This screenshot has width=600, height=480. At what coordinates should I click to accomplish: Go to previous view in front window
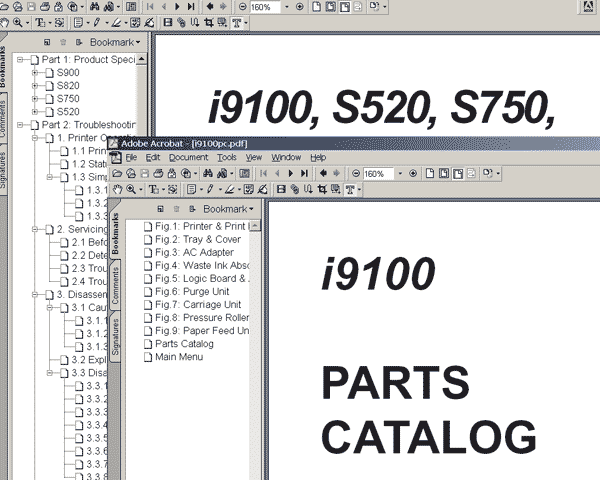(323, 174)
